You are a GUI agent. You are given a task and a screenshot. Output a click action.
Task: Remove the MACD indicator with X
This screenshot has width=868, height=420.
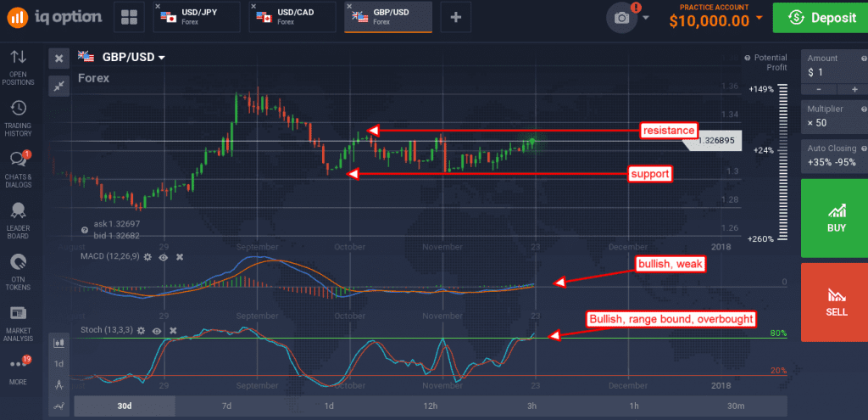tap(180, 257)
